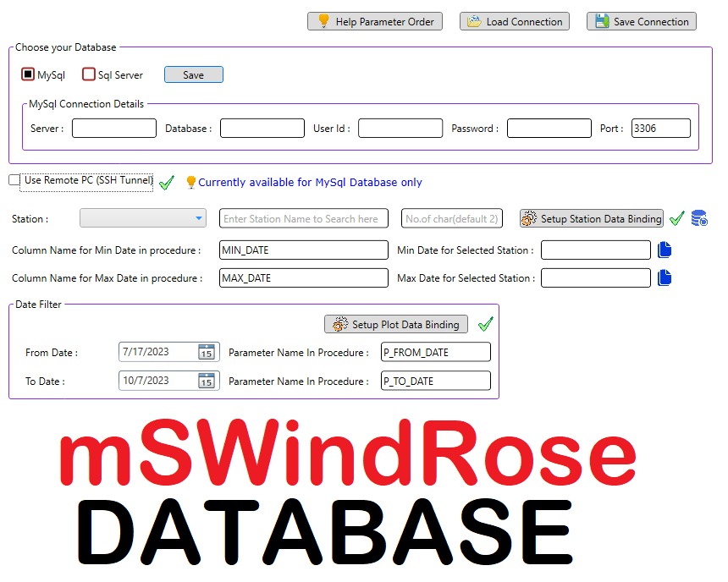
Task: Click Min Date for Selected Station field
Action: 596,250
